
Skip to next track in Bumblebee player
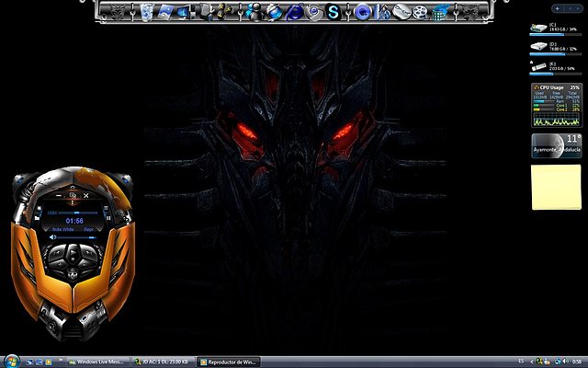coord(90,254)
